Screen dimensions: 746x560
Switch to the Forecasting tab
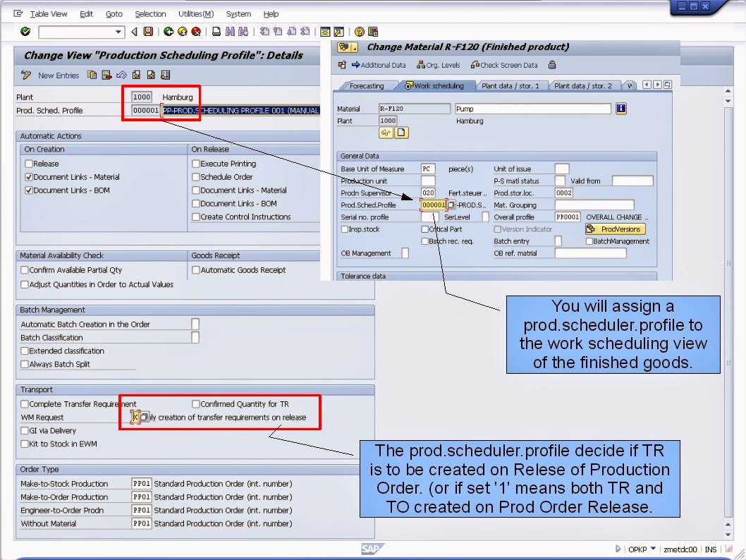pyautogui.click(x=367, y=85)
